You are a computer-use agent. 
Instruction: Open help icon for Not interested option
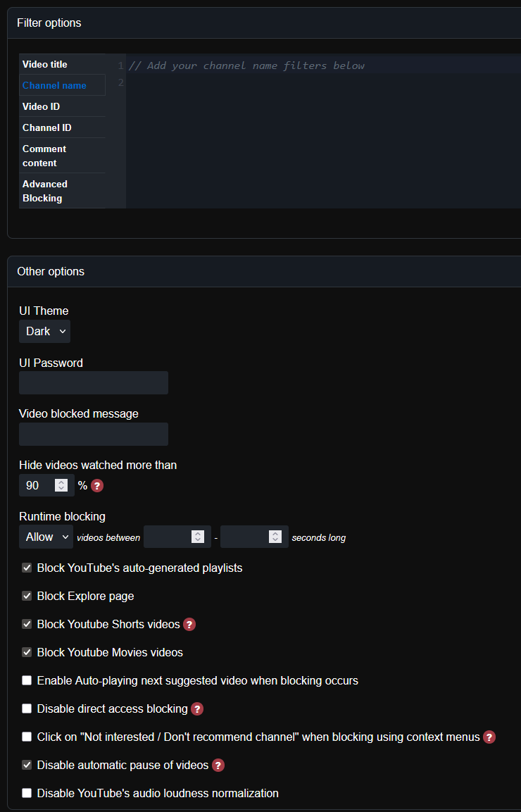[x=489, y=737]
